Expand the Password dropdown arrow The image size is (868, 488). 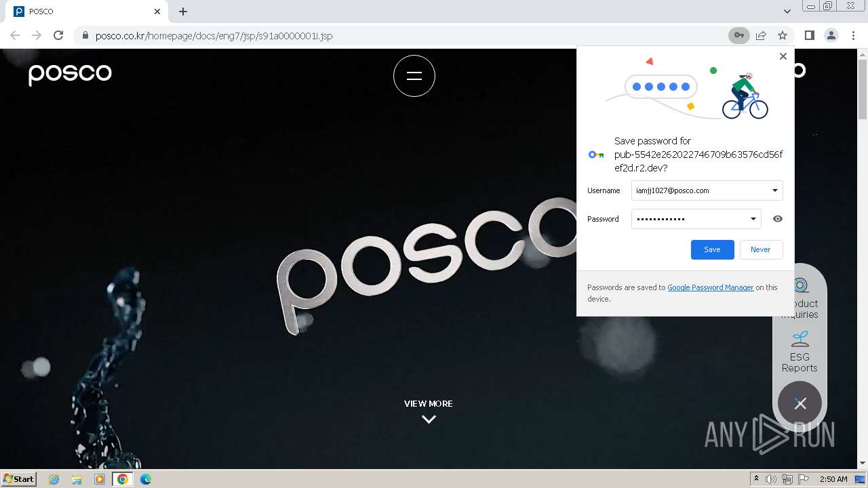[753, 219]
